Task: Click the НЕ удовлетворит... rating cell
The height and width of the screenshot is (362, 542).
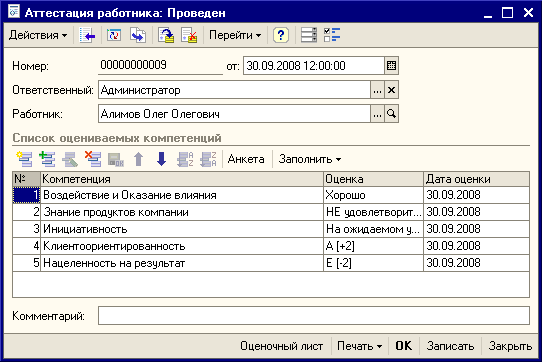Action: 373,212
